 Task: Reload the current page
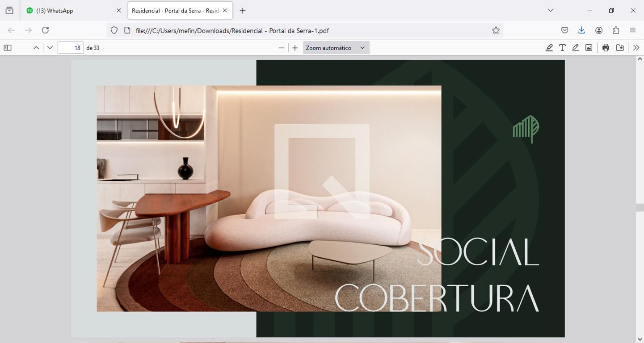(45, 30)
